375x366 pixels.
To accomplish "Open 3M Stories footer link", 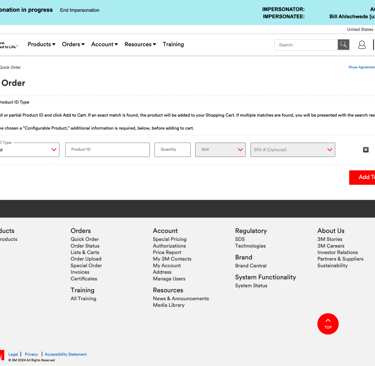I will (x=330, y=239).
